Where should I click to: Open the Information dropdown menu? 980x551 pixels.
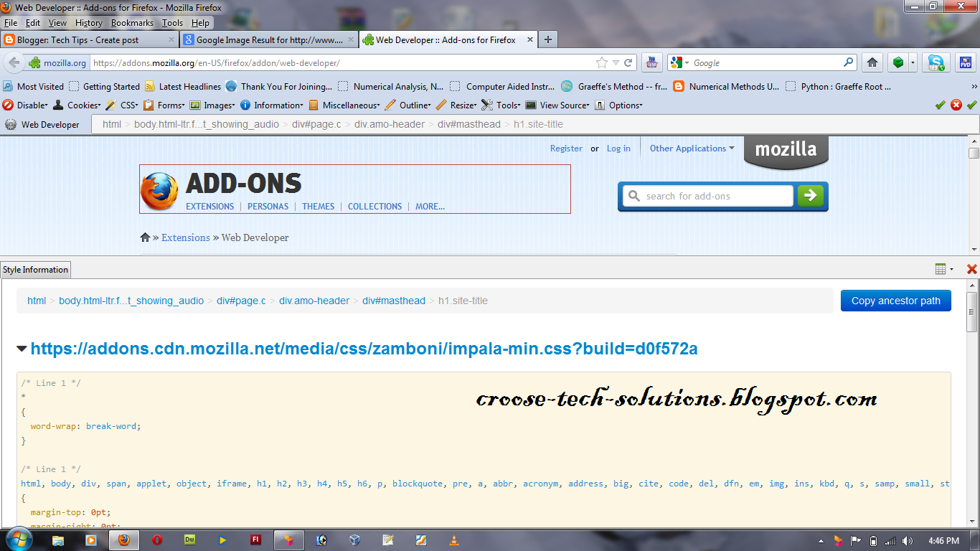click(272, 105)
